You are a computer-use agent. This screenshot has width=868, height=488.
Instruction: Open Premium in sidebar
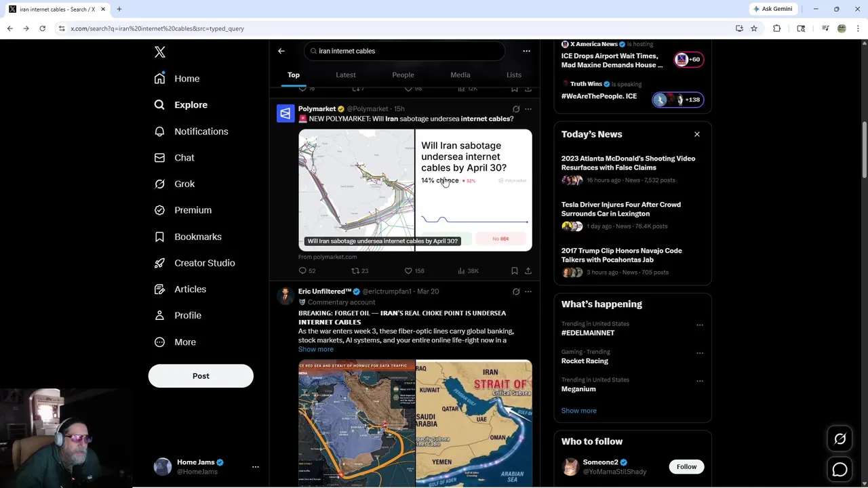pyautogui.click(x=183, y=210)
